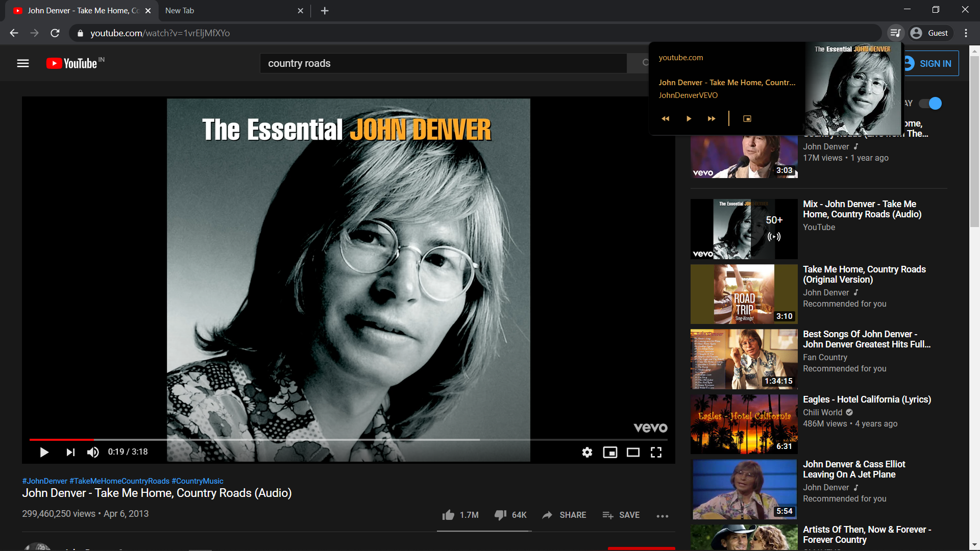
Task: Open the #TakeMeHomeCountryRoads hashtag link
Action: [119, 481]
